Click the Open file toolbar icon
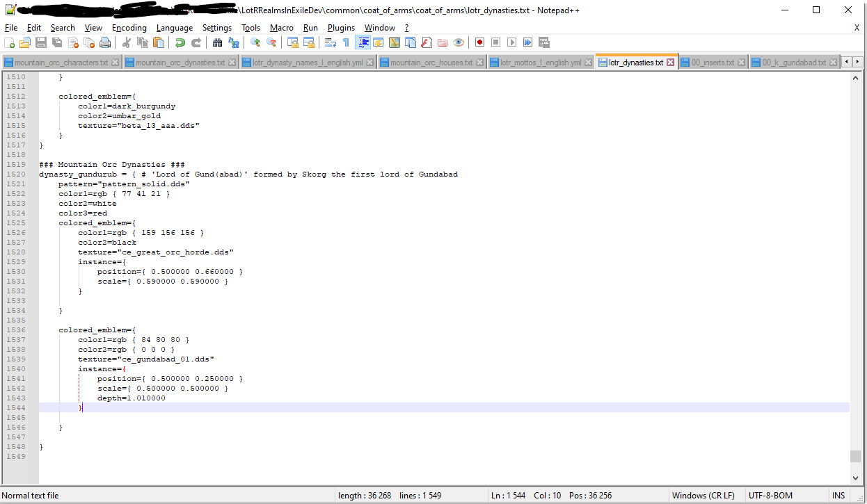Screen dimensions: 867x504 (x=25, y=42)
